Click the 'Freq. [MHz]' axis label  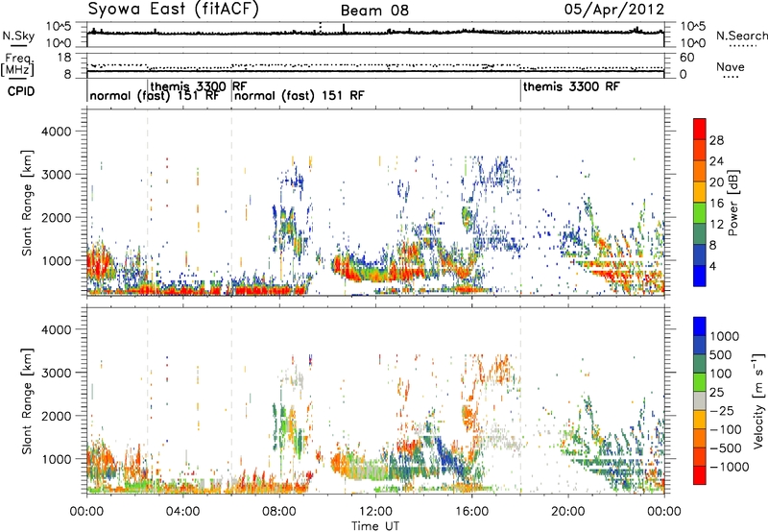coord(17,65)
